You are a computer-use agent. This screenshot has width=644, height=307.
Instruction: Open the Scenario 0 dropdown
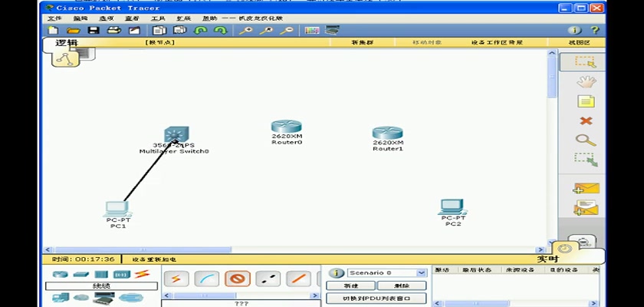[x=387, y=272]
